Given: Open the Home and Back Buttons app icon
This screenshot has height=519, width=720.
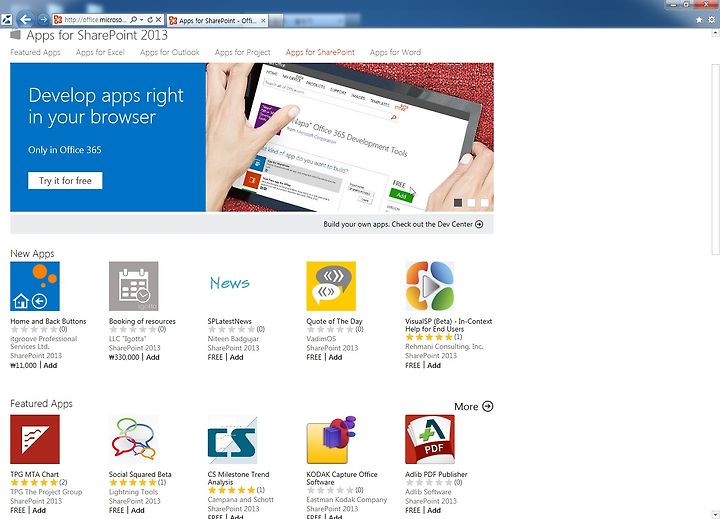Looking at the screenshot, I should click(x=35, y=286).
